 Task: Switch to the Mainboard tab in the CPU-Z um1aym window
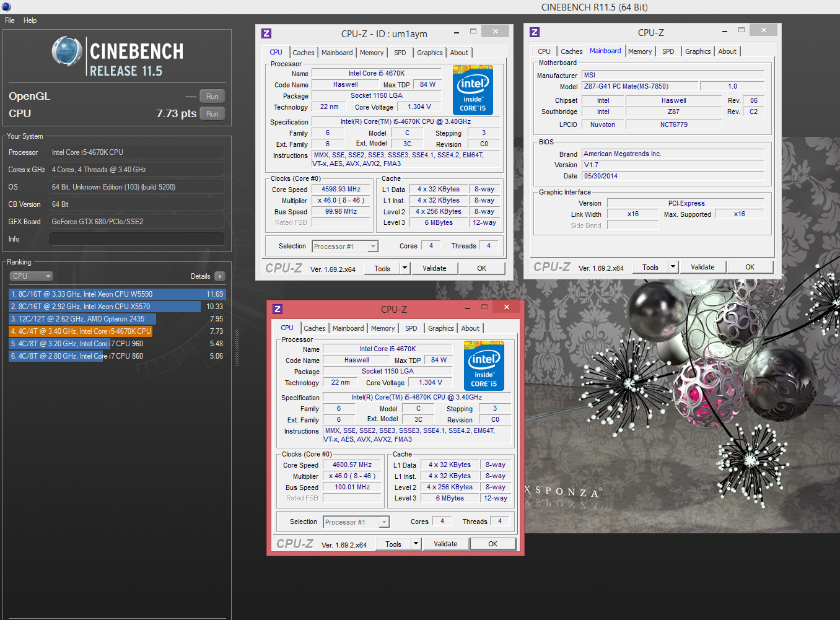point(337,53)
